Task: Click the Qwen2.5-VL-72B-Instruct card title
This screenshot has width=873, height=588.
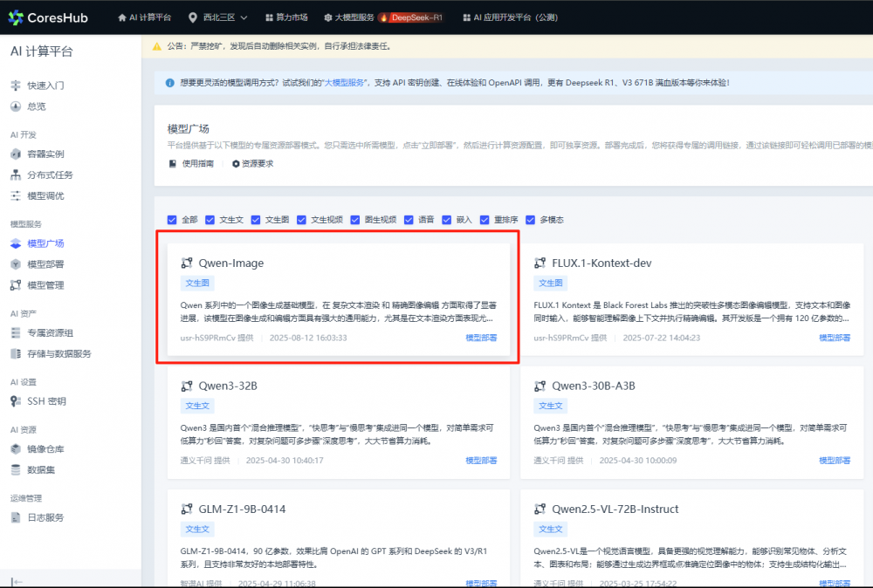Action: tap(615, 509)
